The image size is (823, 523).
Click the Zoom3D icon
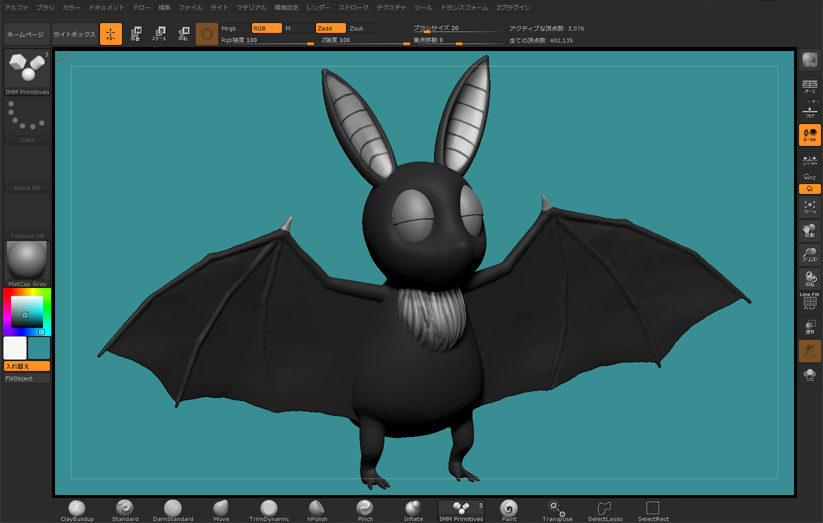pyautogui.click(x=809, y=255)
